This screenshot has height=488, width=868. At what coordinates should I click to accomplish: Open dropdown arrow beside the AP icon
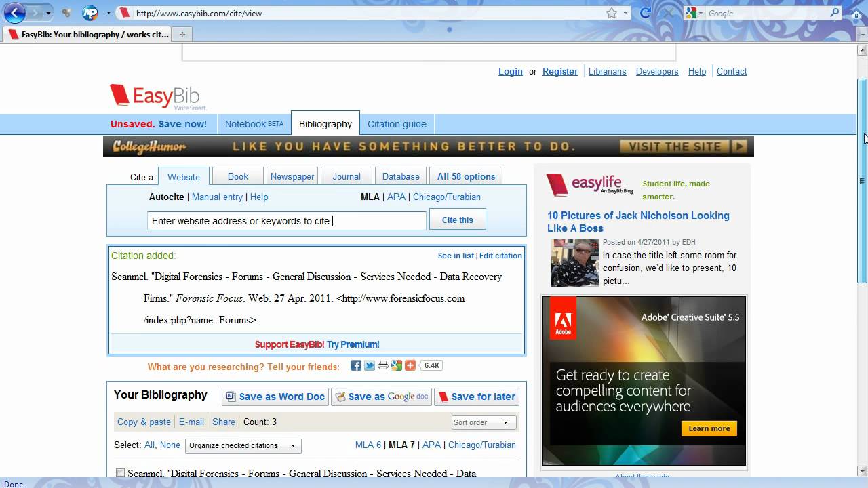pyautogui.click(x=108, y=13)
